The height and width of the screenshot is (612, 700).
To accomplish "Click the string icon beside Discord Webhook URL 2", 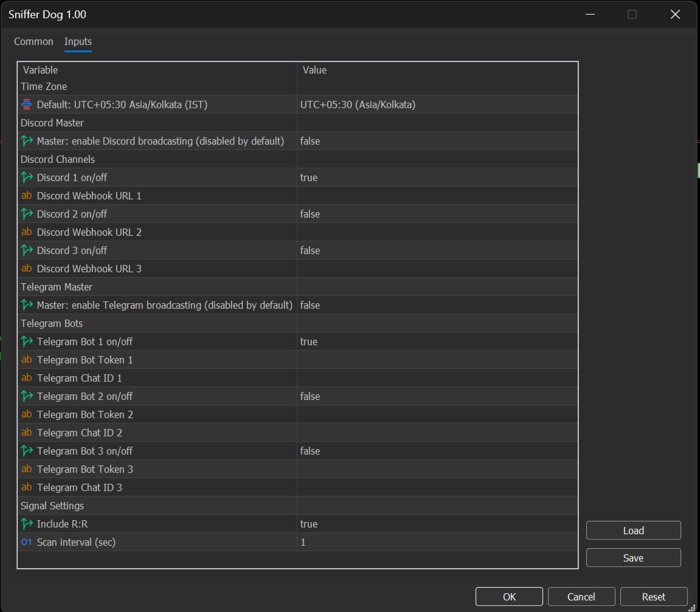I will click(x=27, y=232).
